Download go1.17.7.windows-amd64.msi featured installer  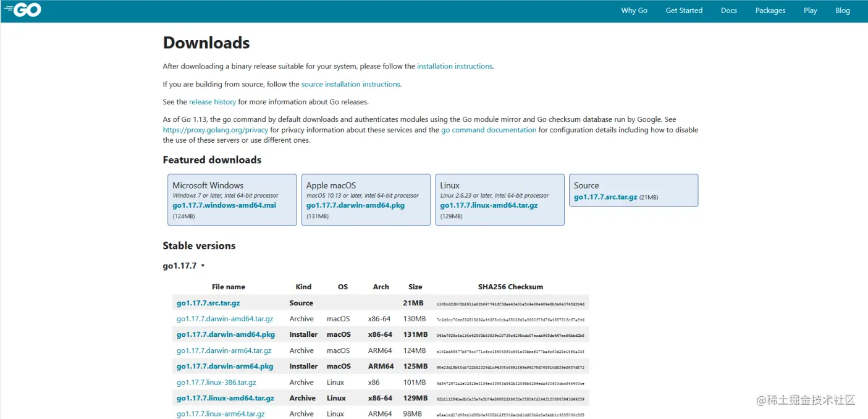(224, 205)
